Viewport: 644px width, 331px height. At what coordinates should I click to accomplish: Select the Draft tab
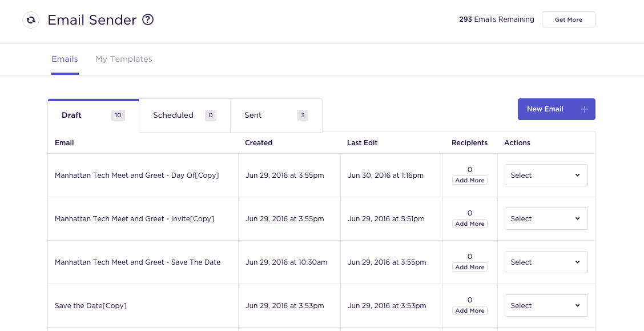coord(93,115)
